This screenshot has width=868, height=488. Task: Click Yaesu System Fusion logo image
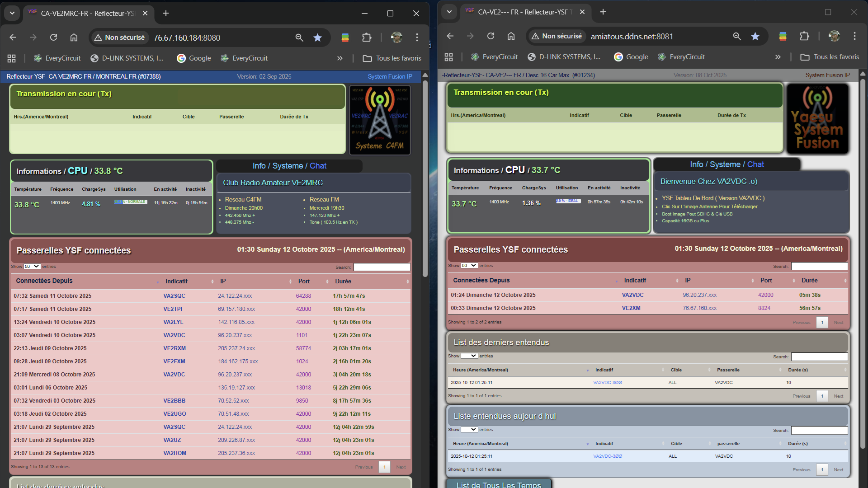pos(817,118)
